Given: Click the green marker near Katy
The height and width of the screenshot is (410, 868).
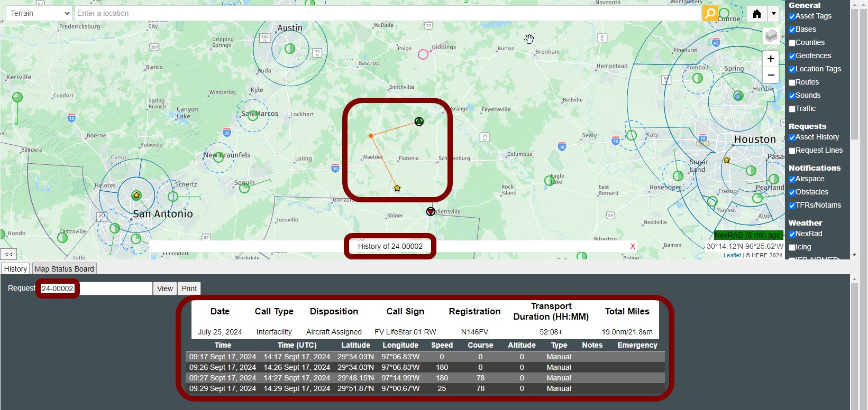Looking at the screenshot, I should coord(631,135).
